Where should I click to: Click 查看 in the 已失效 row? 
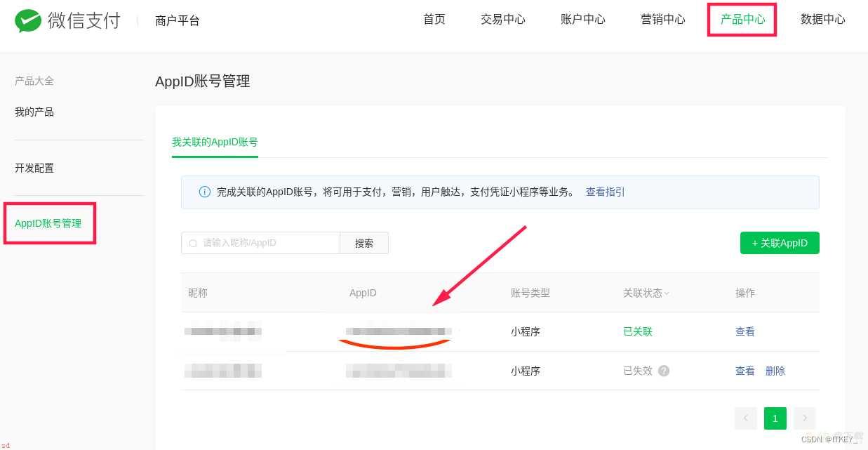pos(745,371)
